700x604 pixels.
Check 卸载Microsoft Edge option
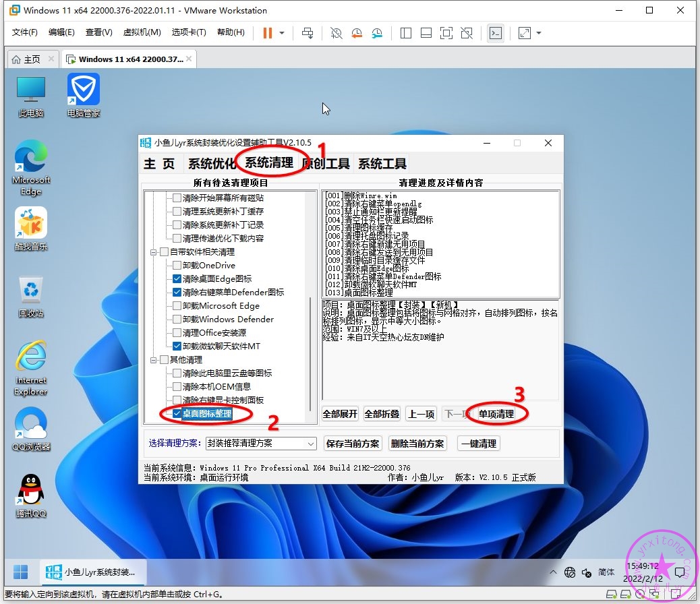(x=177, y=306)
